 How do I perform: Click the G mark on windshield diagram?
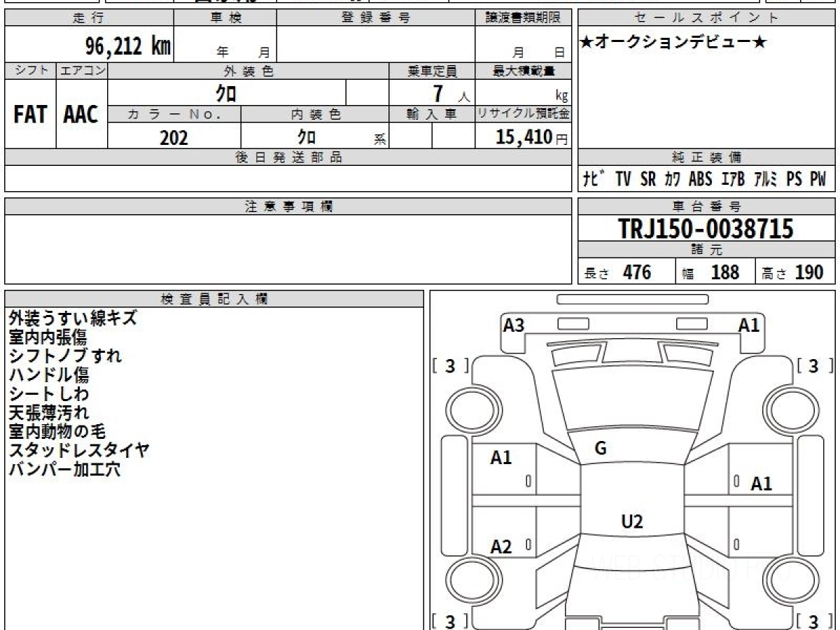coord(601,449)
